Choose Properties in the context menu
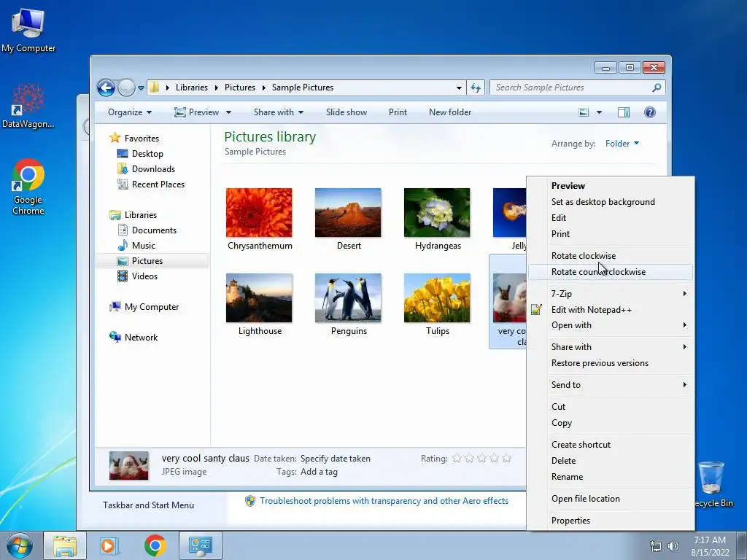The image size is (747, 560). coord(611,521)
